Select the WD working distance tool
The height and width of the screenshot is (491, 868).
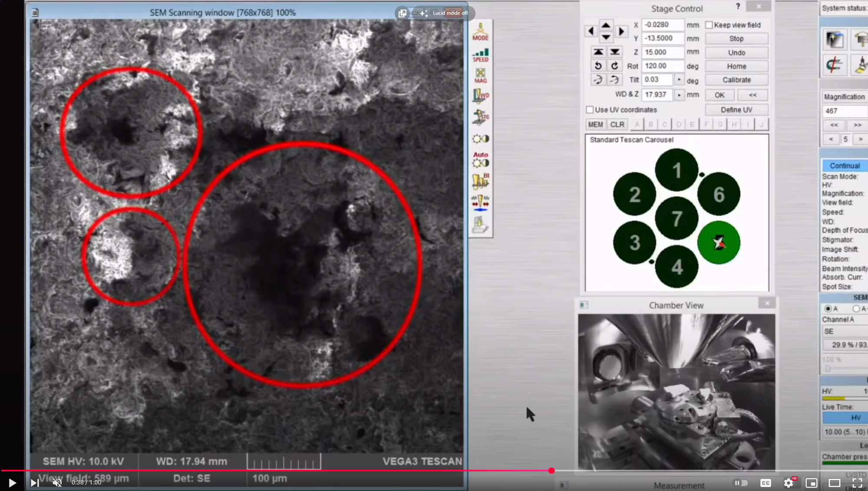[x=480, y=96]
